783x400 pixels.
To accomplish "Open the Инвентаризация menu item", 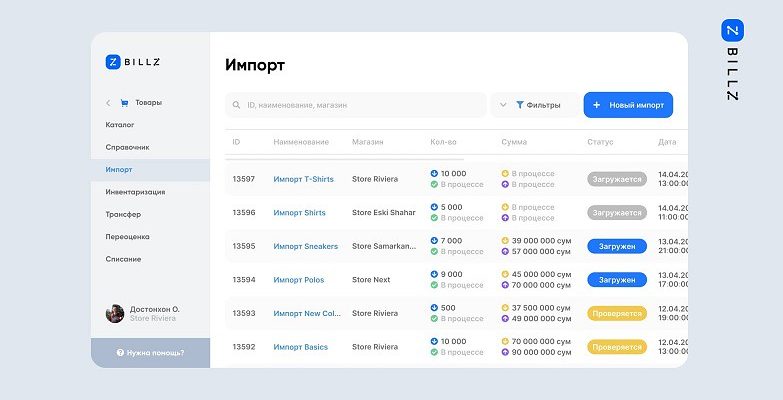I will coord(135,192).
